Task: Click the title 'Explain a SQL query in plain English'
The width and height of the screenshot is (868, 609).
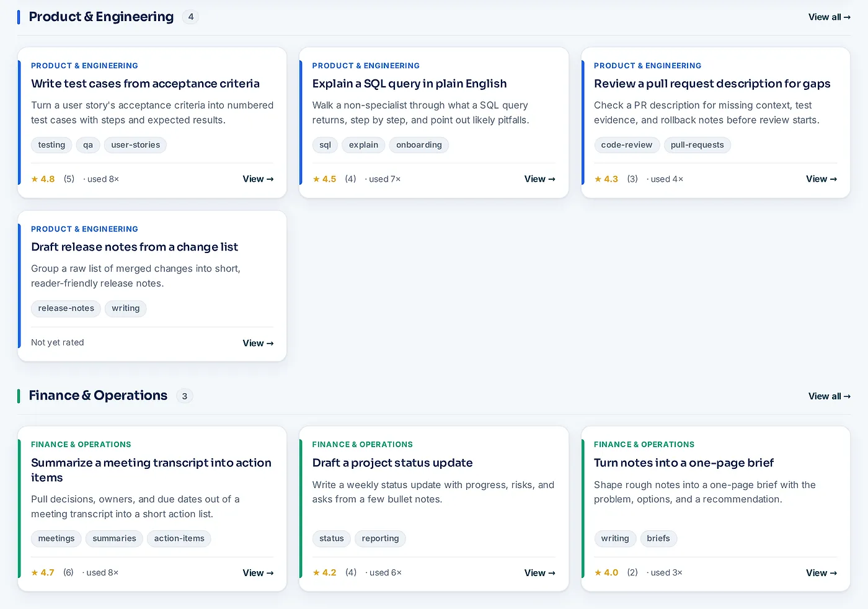Action: [409, 84]
